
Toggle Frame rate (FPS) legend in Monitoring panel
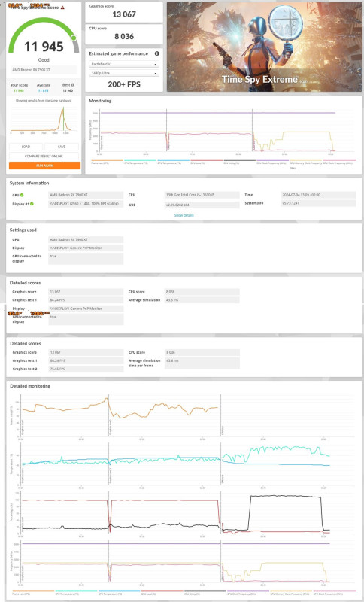107,162
